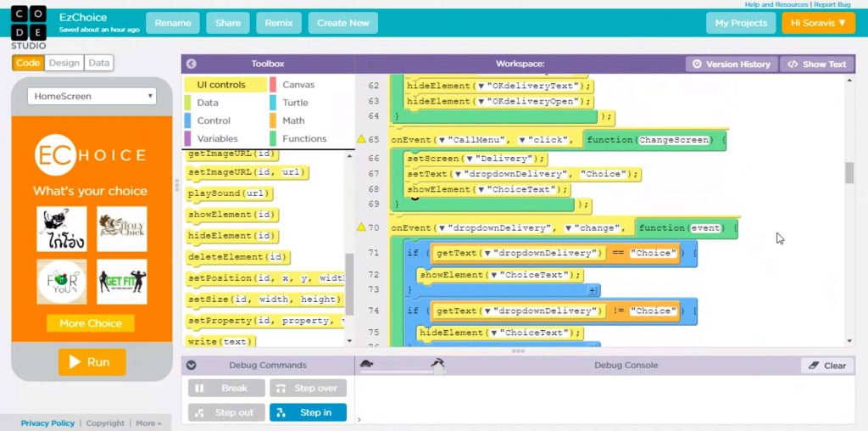Click the Step out button
This screenshot has width=868, height=431.
click(x=226, y=412)
